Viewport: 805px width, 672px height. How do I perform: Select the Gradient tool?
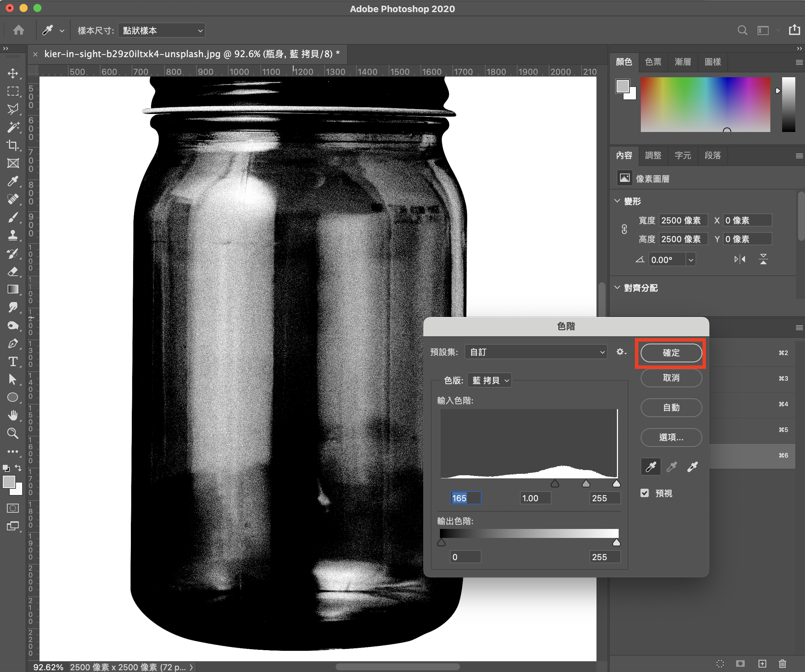pyautogui.click(x=13, y=290)
